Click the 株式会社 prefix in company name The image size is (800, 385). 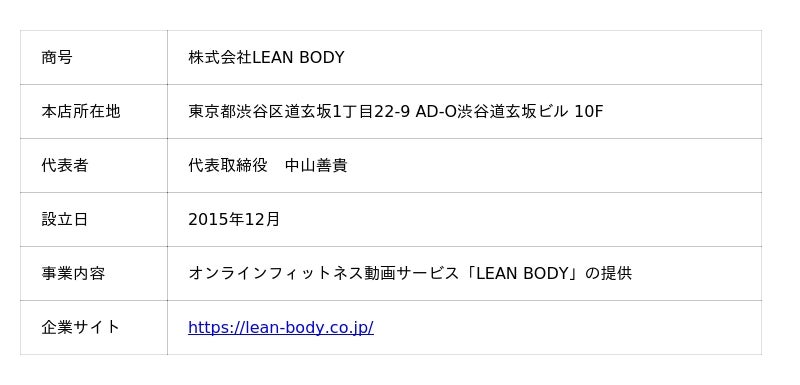coord(220,58)
